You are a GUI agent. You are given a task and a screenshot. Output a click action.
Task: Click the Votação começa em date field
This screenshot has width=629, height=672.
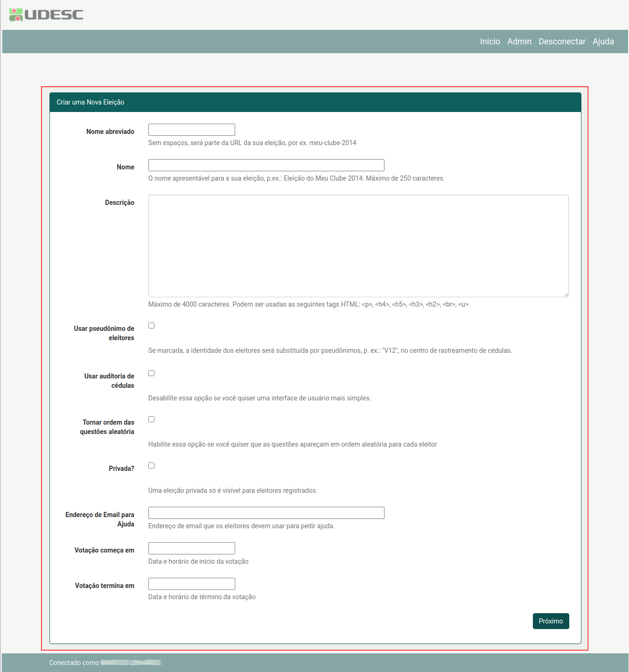191,548
